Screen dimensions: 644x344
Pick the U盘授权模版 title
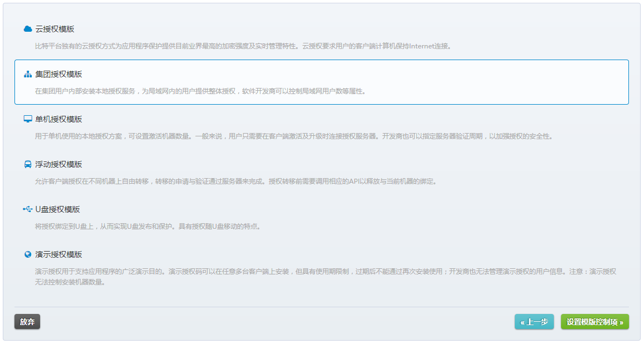pyautogui.click(x=57, y=209)
